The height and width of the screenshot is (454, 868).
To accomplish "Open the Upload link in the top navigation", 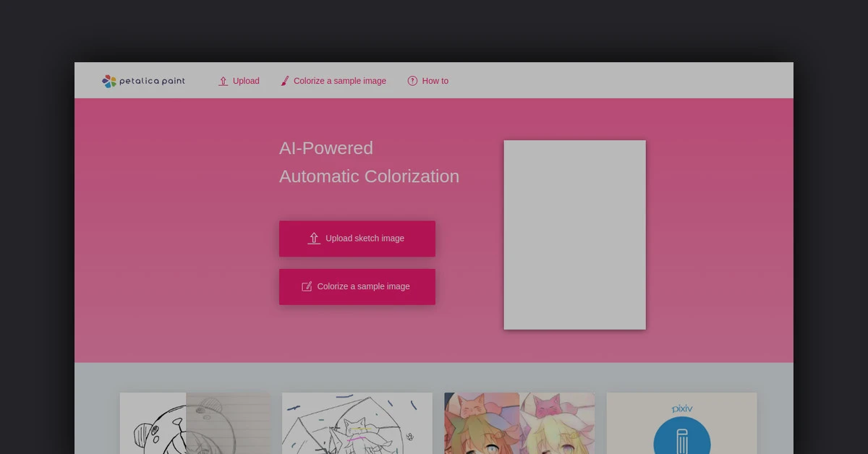I will pyautogui.click(x=246, y=81).
